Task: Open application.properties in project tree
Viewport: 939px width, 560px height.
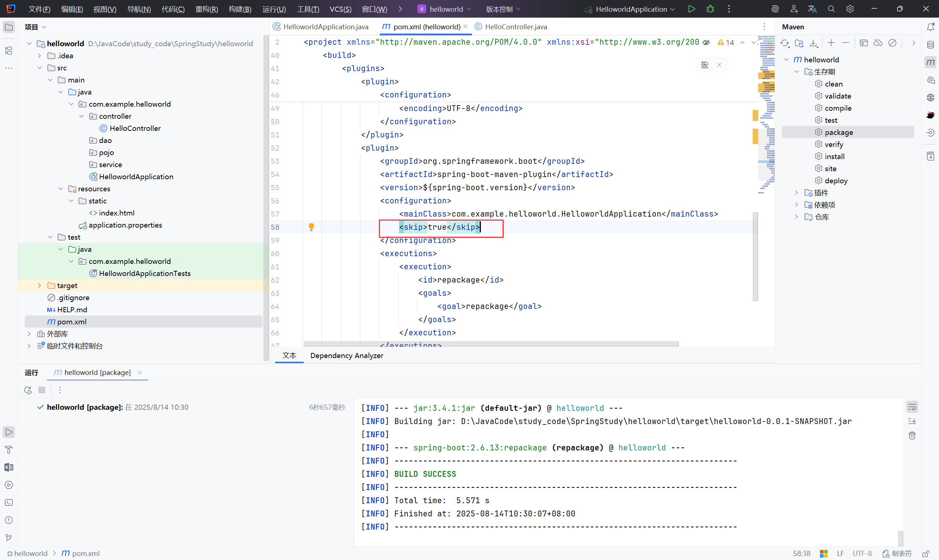Action: [125, 225]
